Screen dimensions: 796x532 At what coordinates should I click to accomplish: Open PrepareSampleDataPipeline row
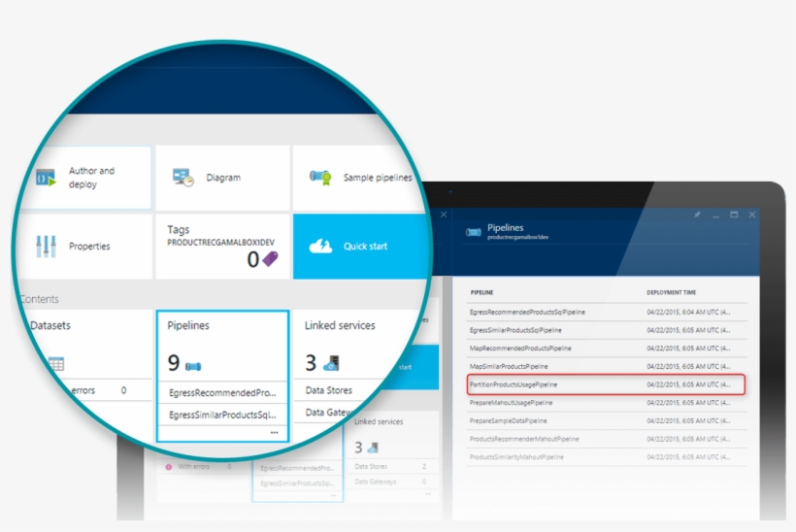[x=607, y=420]
